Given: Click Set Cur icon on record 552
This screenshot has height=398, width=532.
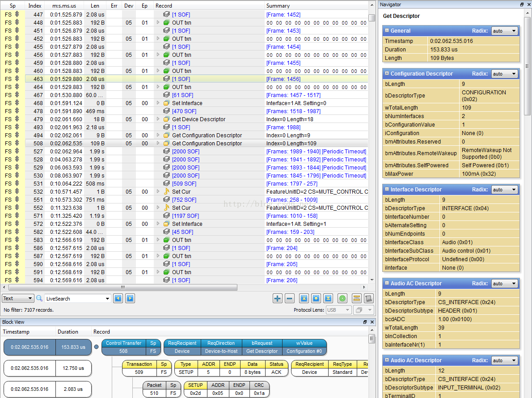Looking at the screenshot, I should click(x=166, y=207).
